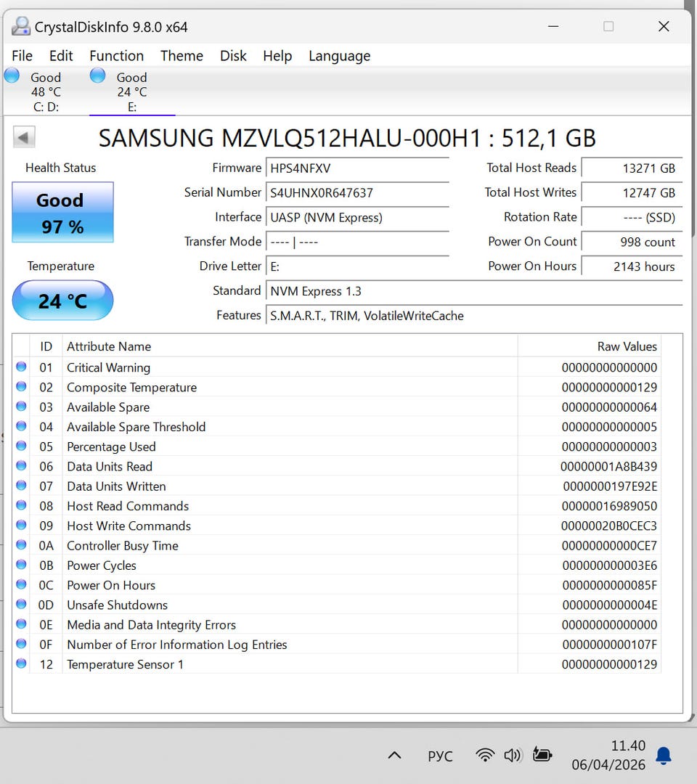Image resolution: width=697 pixels, height=784 pixels.
Task: Click the Serial Number field
Action: pyautogui.click(x=357, y=193)
